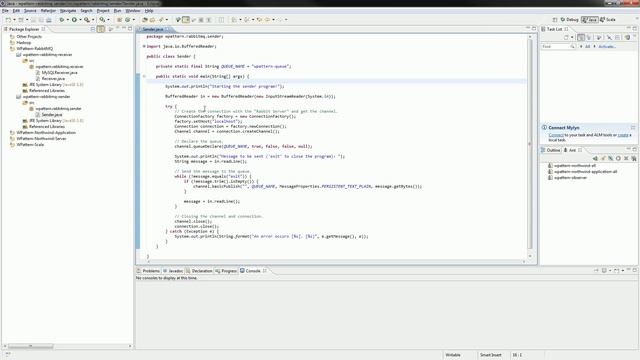Click the New Java Class icon
Image resolution: width=640 pixels, height=360 pixels.
[x=127, y=20]
